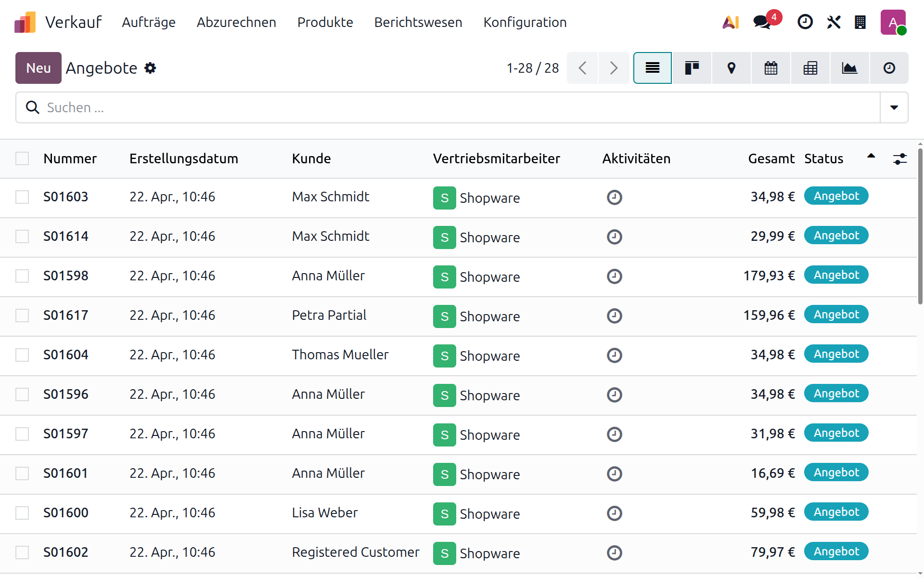Open the Aufträge menu
Image resolution: width=924 pixels, height=578 pixels.
149,22
